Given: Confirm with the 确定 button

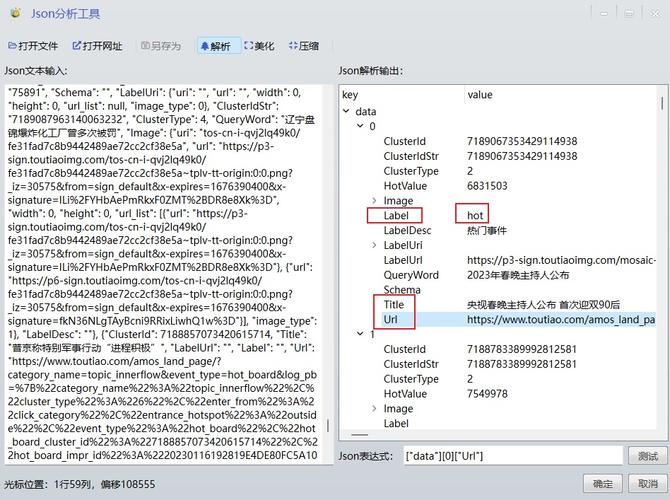Looking at the screenshot, I should tap(603, 483).
